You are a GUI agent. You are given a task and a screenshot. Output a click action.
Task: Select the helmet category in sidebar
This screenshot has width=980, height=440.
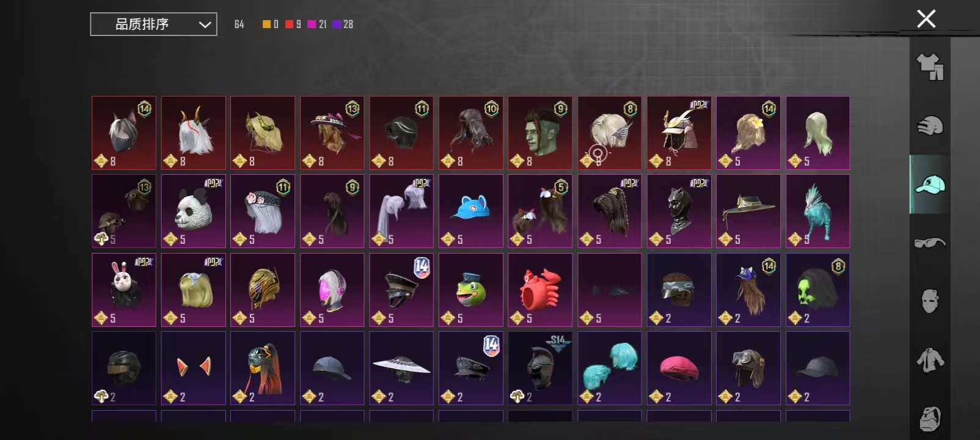click(x=930, y=125)
